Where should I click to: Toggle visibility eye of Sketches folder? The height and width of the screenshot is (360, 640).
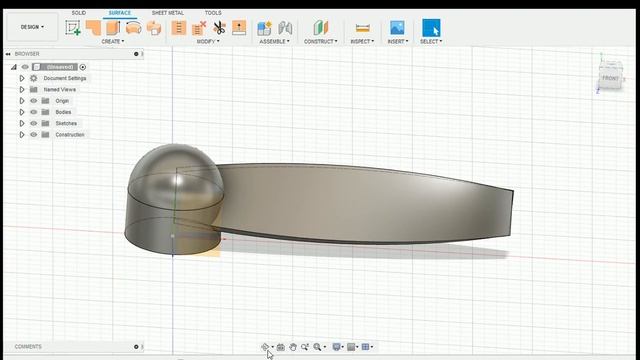tap(33, 123)
